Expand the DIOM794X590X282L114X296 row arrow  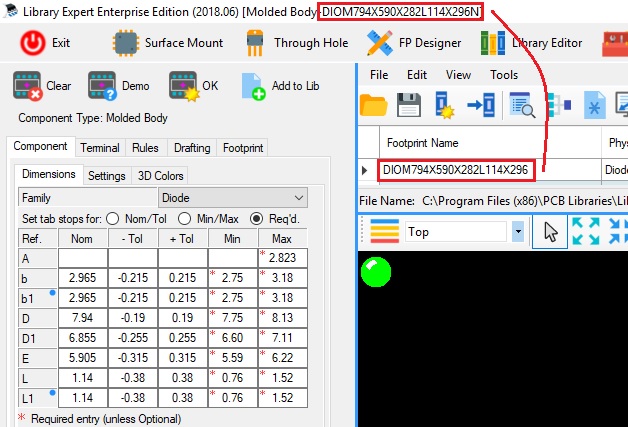click(x=365, y=170)
